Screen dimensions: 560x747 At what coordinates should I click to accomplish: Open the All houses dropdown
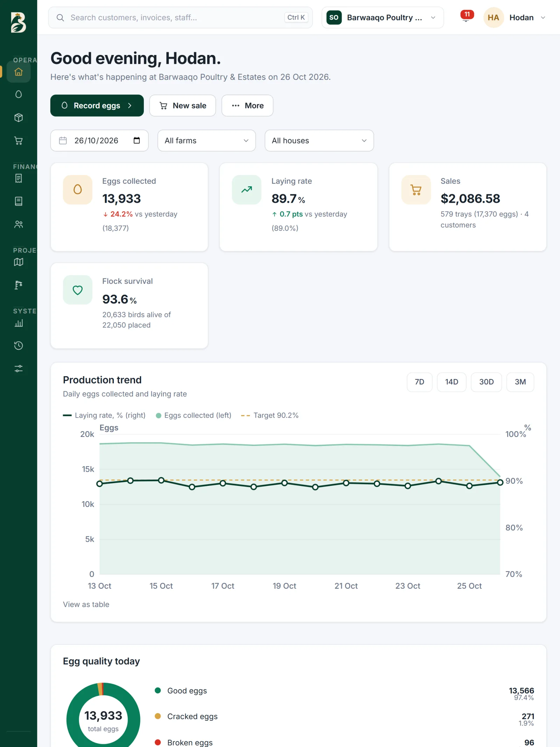tap(319, 140)
